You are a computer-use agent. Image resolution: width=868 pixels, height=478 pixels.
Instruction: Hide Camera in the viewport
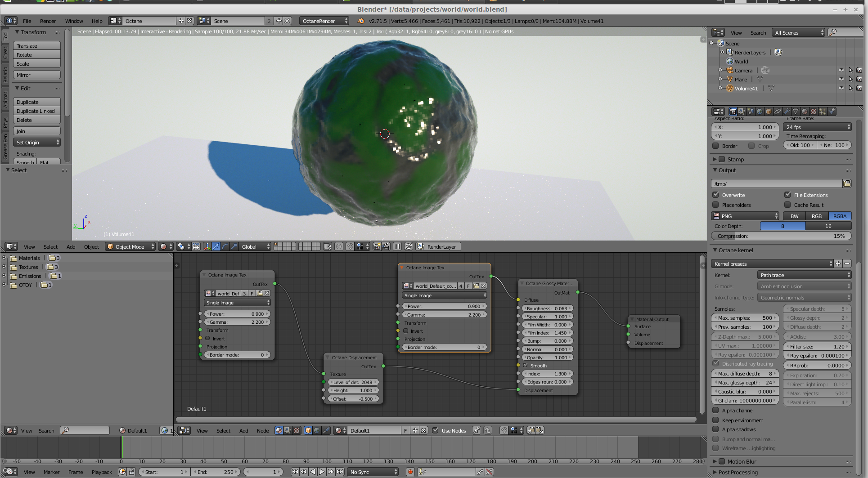pos(841,70)
